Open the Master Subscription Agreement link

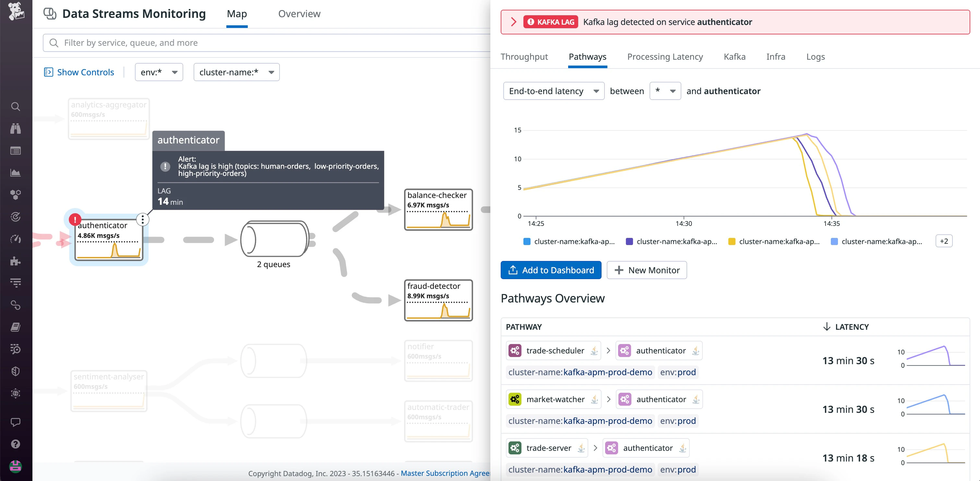(446, 473)
